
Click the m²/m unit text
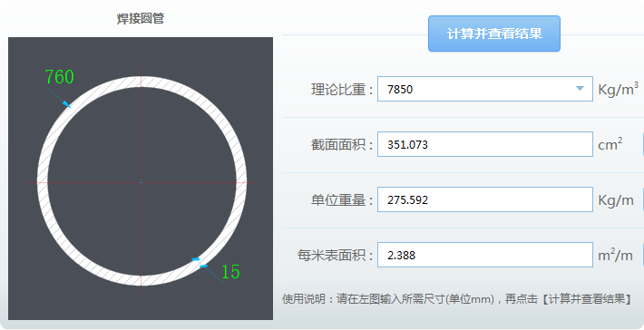[615, 255]
